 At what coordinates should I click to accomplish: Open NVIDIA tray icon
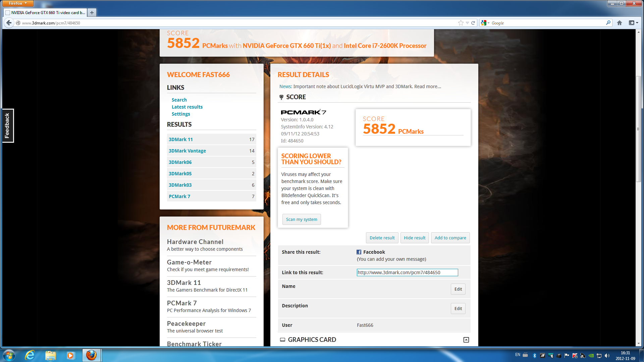591,356
